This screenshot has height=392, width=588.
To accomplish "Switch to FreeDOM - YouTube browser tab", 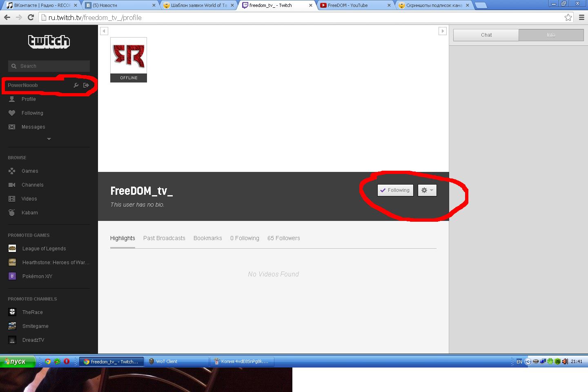I will [355, 5].
